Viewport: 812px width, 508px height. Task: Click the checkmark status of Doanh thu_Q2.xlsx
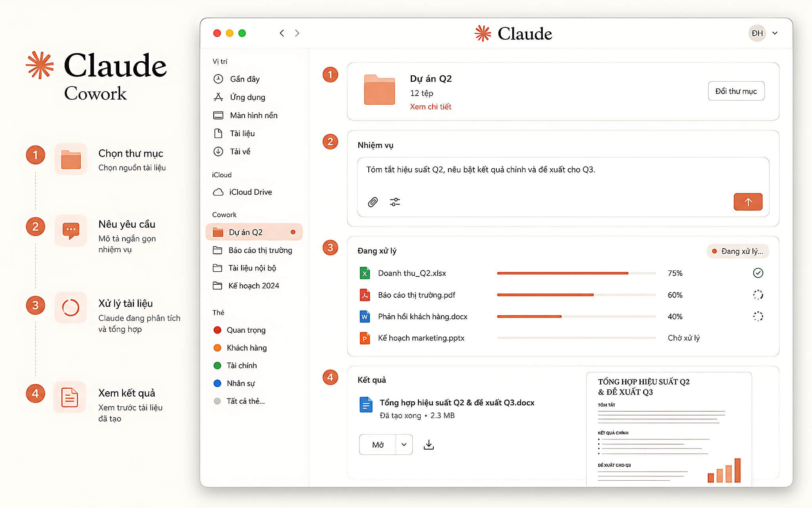[x=758, y=273]
